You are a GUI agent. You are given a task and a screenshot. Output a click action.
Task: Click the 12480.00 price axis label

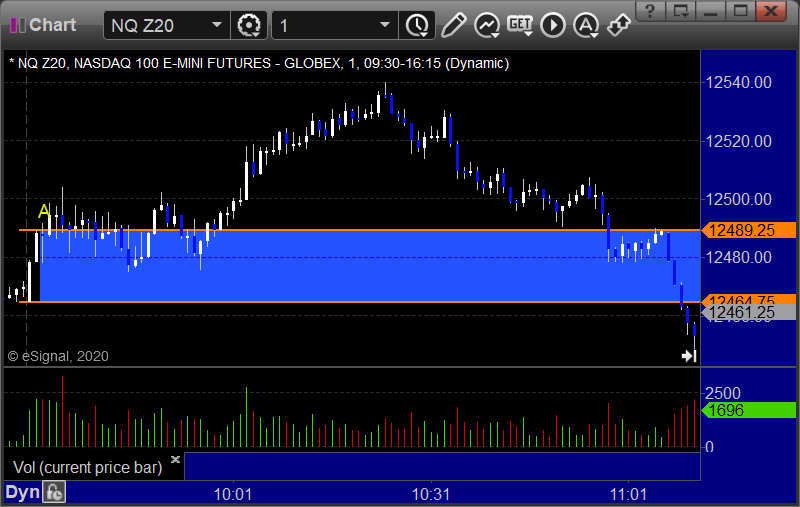click(738, 257)
